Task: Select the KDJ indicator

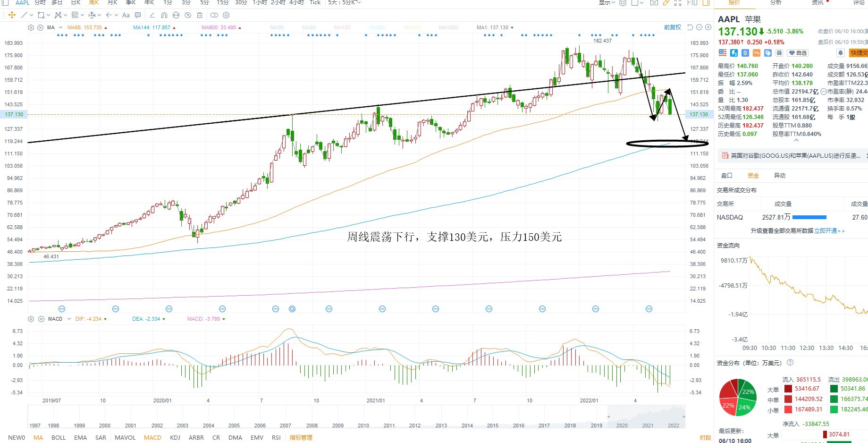Action: [x=175, y=437]
